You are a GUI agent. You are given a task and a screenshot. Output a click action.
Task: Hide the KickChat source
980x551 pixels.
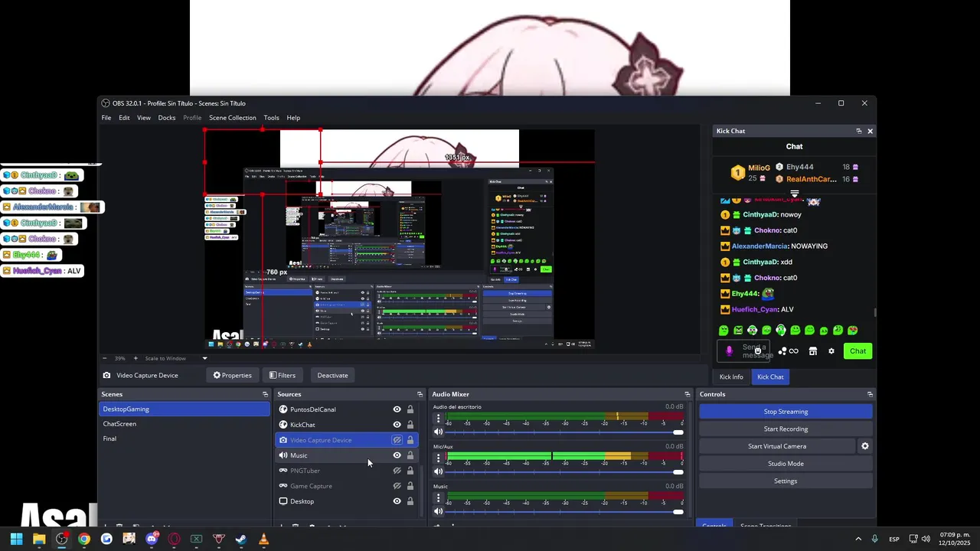click(x=397, y=425)
